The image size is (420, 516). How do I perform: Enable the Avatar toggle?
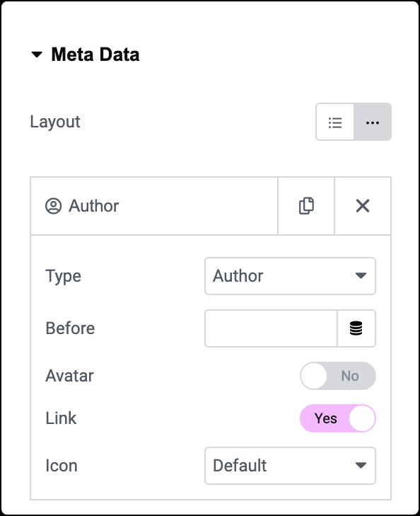(338, 376)
